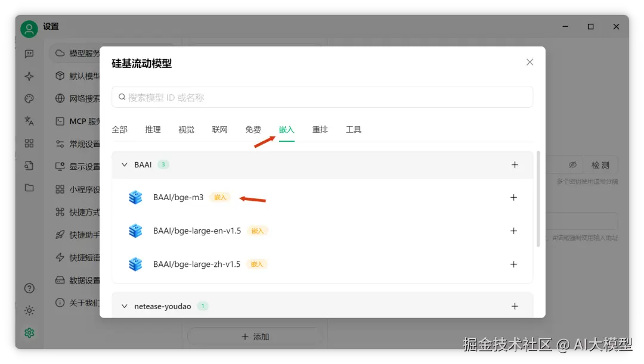Add the BAAI/bge-large-zh-v1.5 model
Viewport: 644px width, 364px height.
[x=514, y=265]
